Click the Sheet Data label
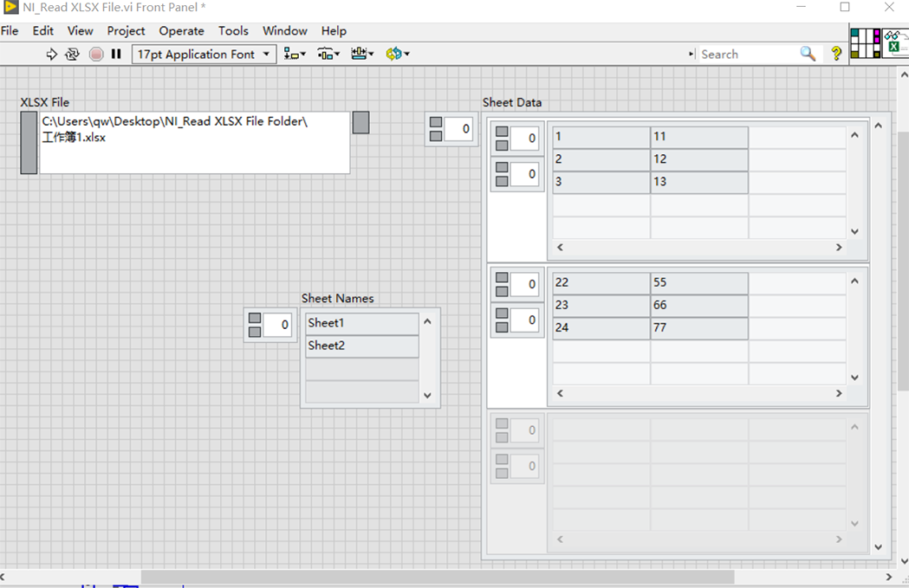The height and width of the screenshot is (588, 909). pyautogui.click(x=512, y=102)
